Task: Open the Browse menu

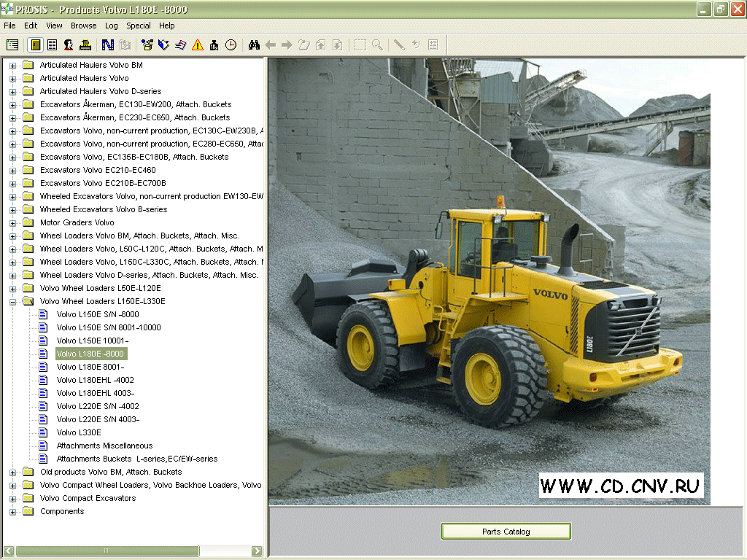Action: [x=83, y=26]
